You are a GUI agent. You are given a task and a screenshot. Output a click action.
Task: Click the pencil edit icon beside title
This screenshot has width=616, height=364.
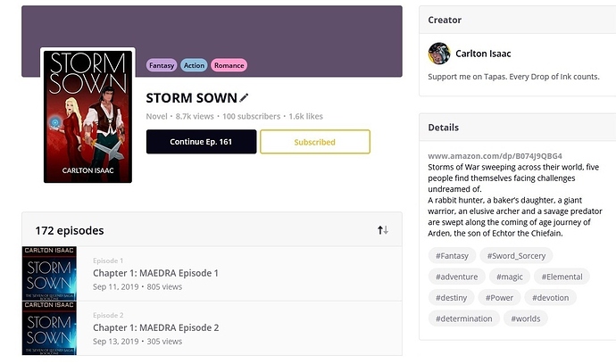tap(245, 97)
